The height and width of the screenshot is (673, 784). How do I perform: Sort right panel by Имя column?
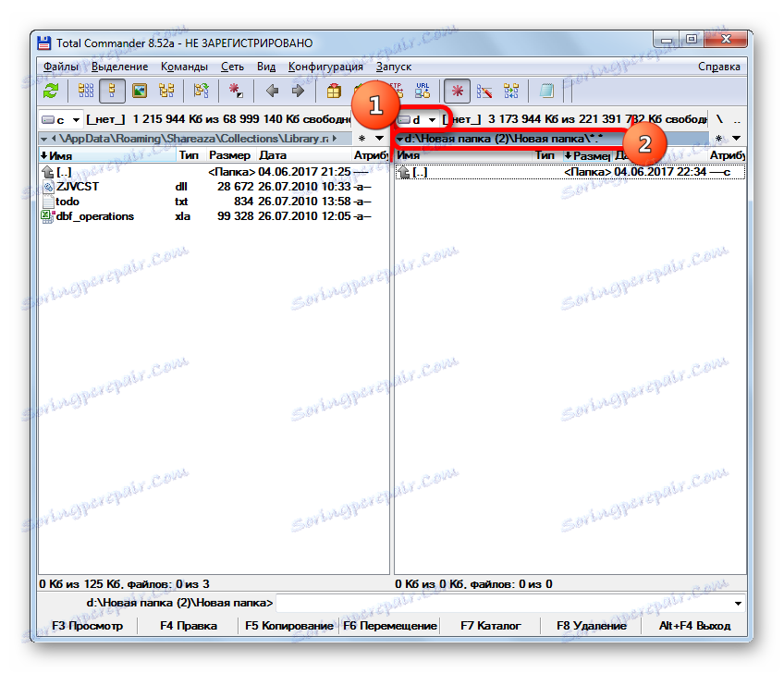pos(464,155)
